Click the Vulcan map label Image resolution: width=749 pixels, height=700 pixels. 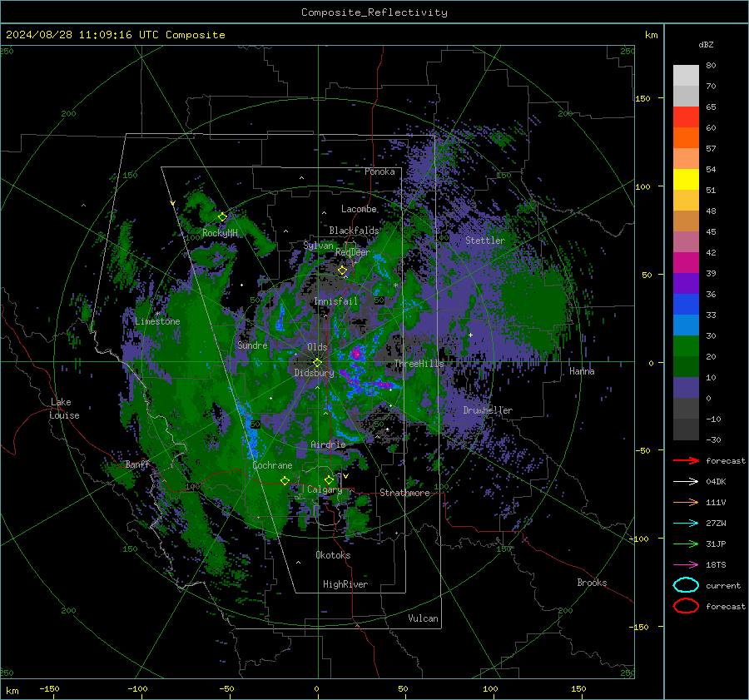pyautogui.click(x=423, y=618)
